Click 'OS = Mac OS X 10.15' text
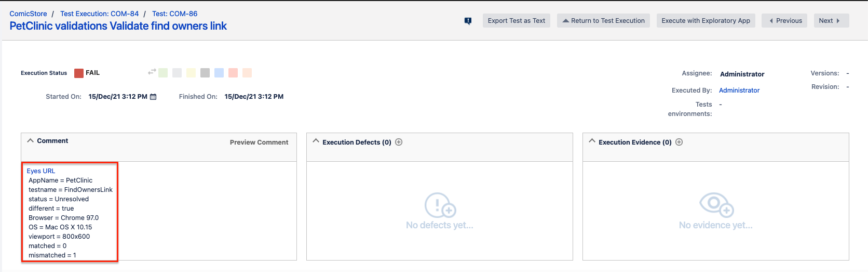The image size is (868, 272). tap(60, 227)
